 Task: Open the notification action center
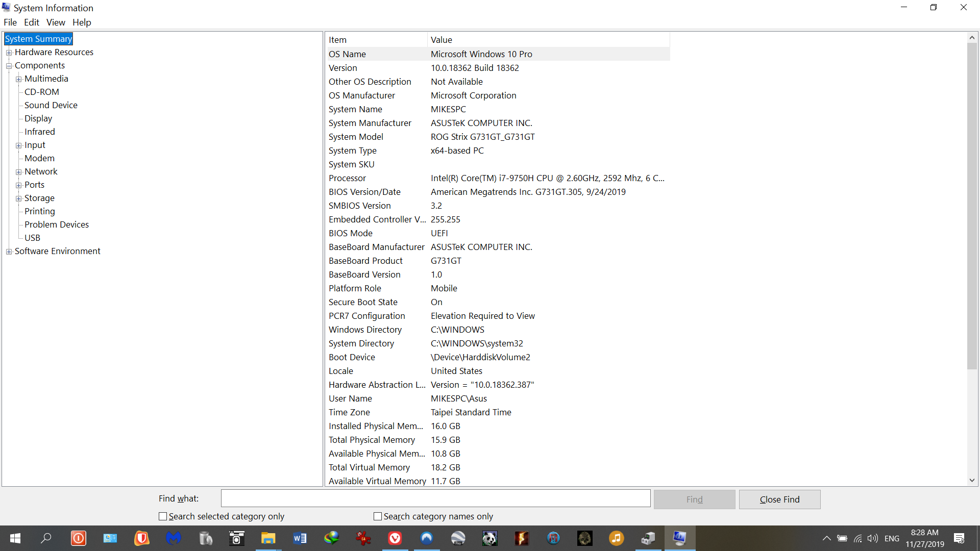pos(960,538)
